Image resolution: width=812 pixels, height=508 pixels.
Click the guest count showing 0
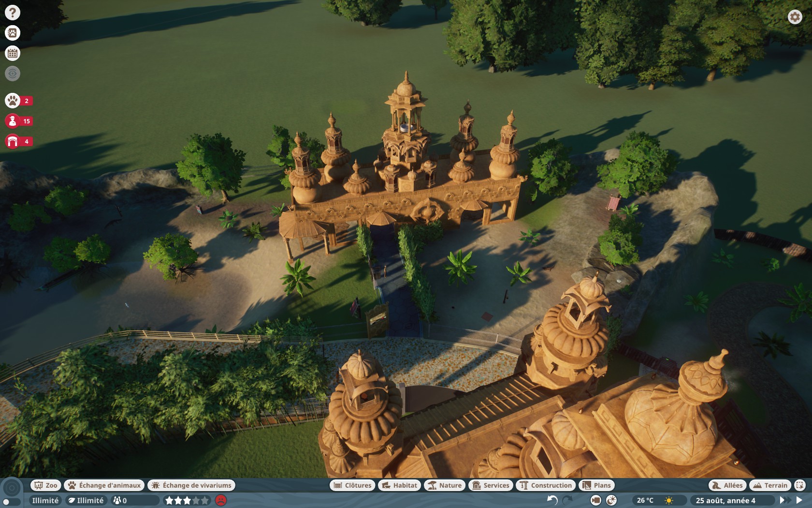pyautogui.click(x=135, y=500)
